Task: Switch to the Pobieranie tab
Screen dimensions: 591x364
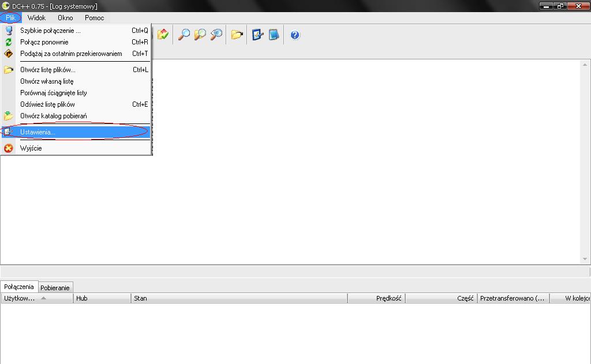Action: 55,287
